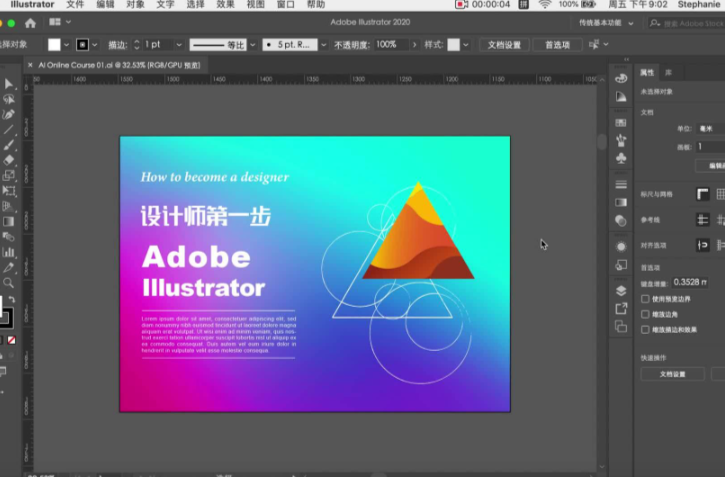Open the Layers panel icon
This screenshot has height=477, width=725.
coord(621,291)
